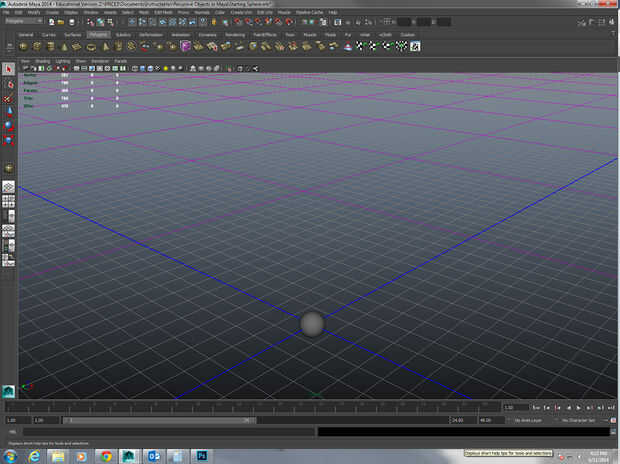Toggle the Polygons shelf tab on
Viewport: 620px width, 464px height.
(98, 34)
